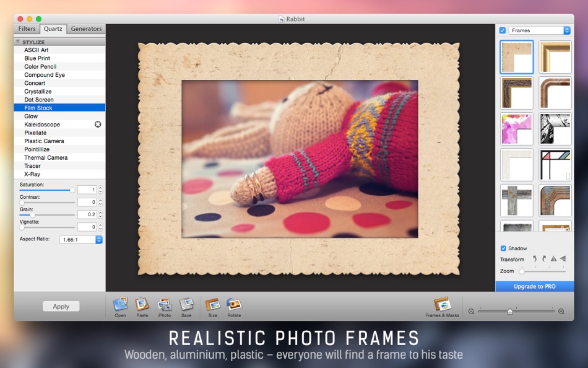Select the scalloped vintage paper frame thumbnail
588x368 pixels.
point(517,57)
